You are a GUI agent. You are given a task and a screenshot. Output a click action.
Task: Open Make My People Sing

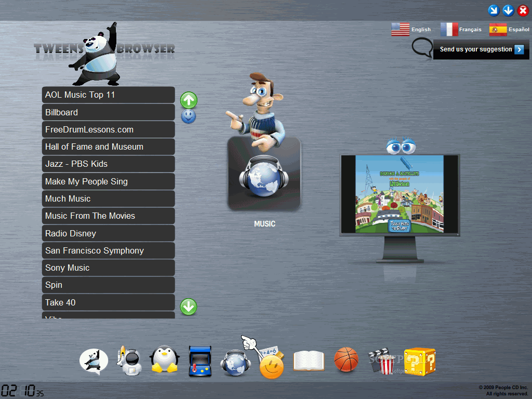point(108,181)
